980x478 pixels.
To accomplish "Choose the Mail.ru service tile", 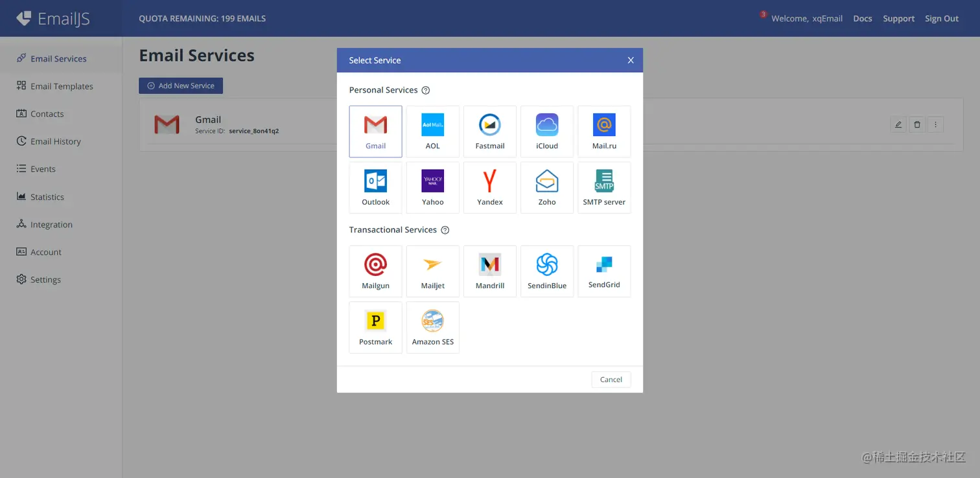I will [604, 131].
